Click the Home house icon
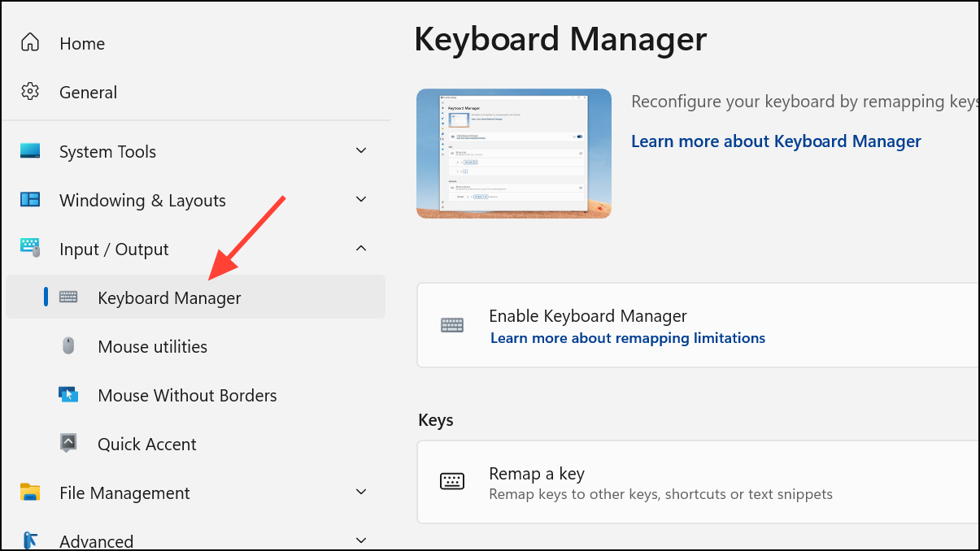Screen dimensions: 980x551 point(30,43)
